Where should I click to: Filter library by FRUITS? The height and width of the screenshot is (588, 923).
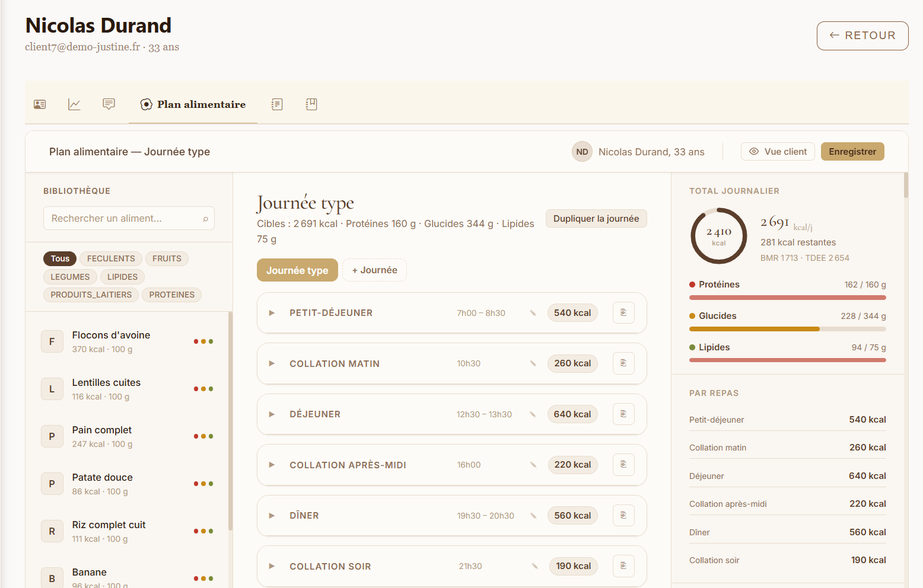(167, 258)
